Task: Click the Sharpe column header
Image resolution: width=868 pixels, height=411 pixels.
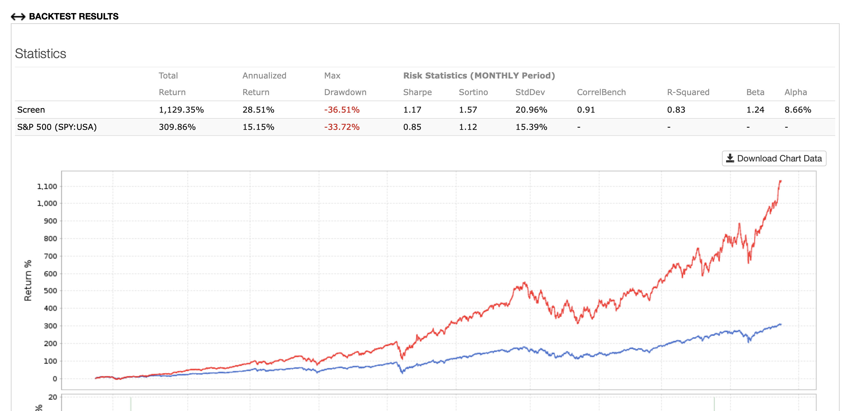Action: click(x=417, y=92)
